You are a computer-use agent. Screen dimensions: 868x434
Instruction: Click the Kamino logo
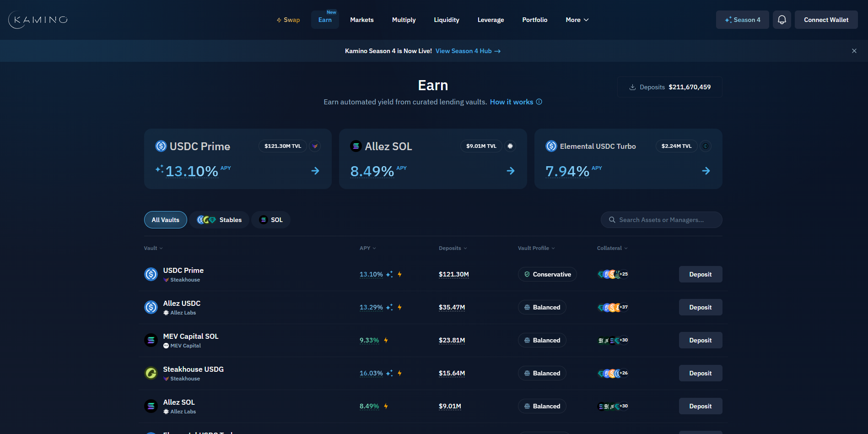pos(38,20)
